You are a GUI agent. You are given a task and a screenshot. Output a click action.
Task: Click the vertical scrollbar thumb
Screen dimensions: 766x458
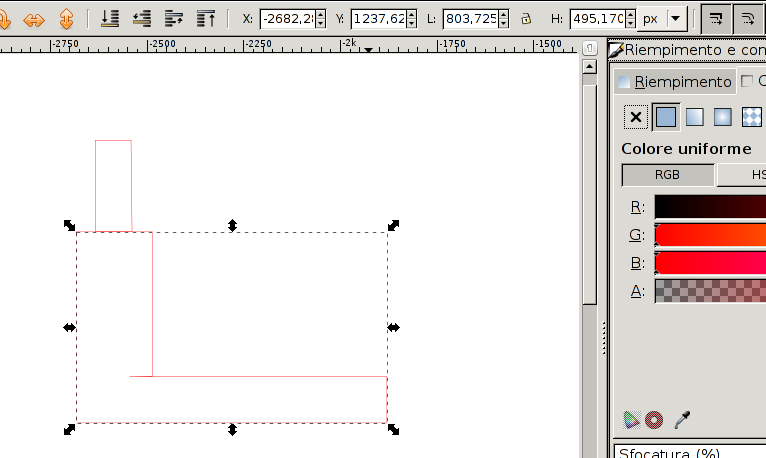pyautogui.click(x=590, y=195)
